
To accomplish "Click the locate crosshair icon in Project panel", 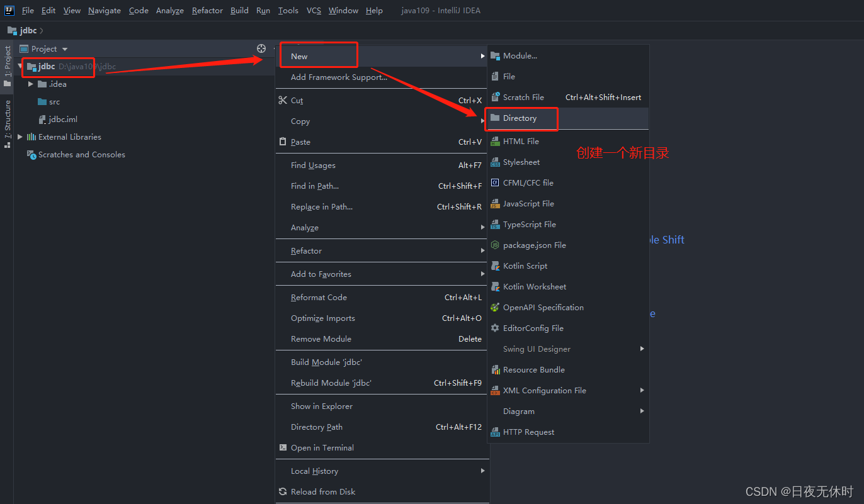I will tap(261, 48).
